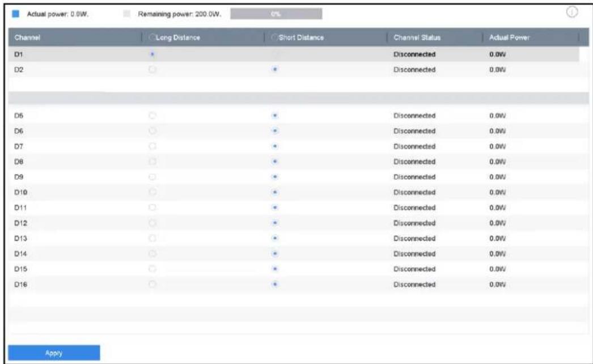Image resolution: width=593 pixels, height=364 pixels.
Task: Click the D14 channel name cell
Action: 20,253
